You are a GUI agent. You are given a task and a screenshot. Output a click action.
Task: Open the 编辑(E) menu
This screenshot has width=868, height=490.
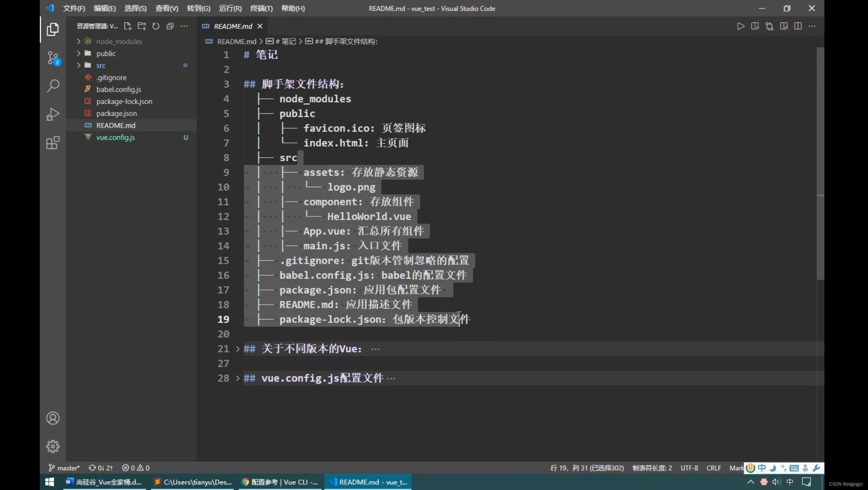click(x=105, y=9)
